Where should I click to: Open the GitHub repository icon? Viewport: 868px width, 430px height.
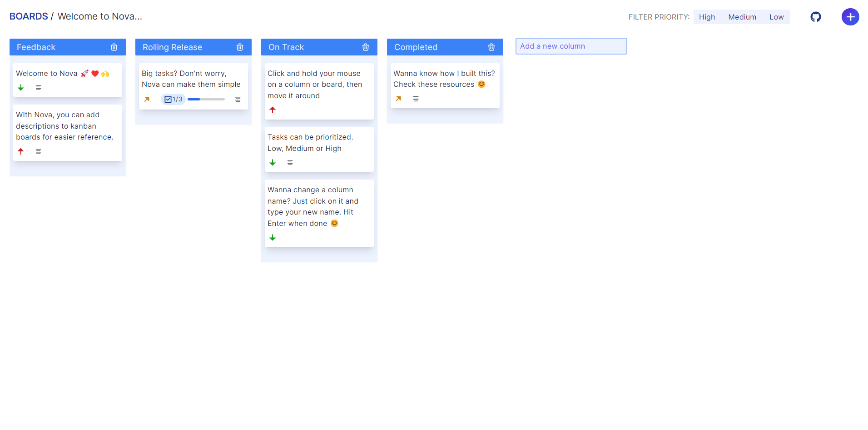coord(816,17)
